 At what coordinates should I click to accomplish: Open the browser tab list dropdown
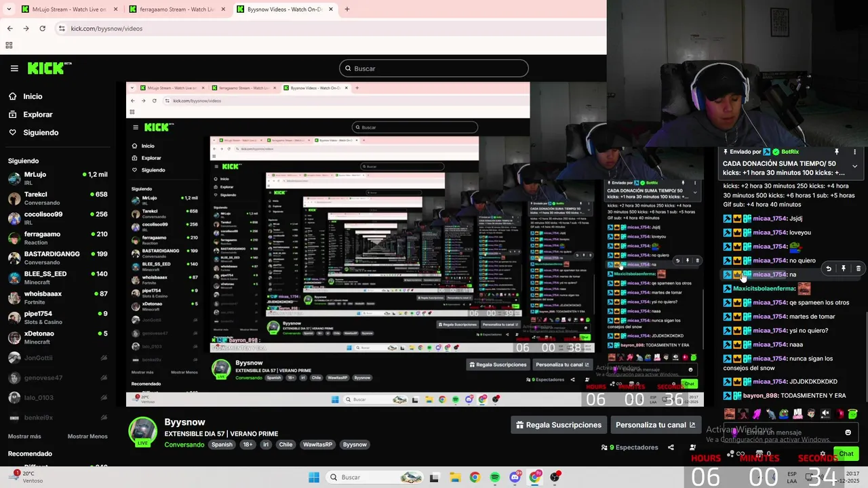click(9, 9)
